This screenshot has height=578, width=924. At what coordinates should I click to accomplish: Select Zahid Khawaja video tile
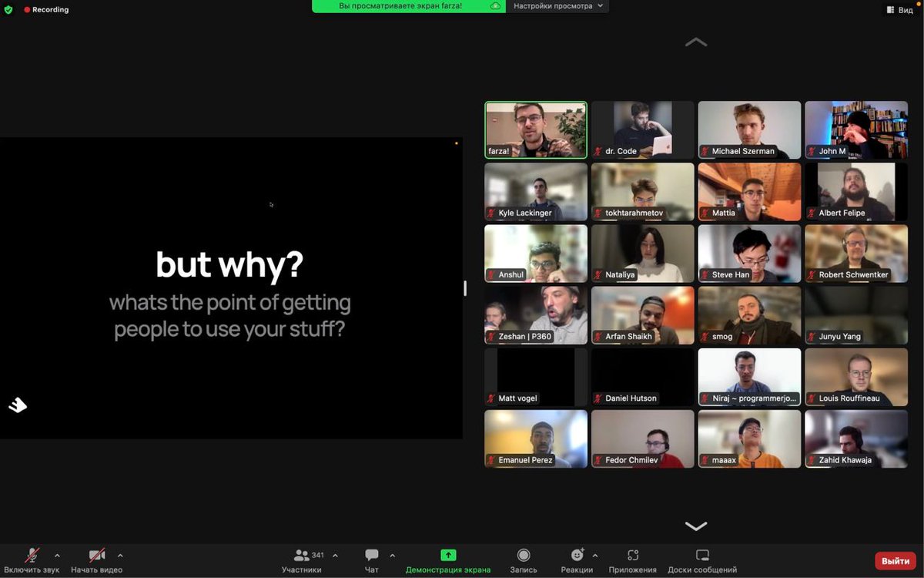pos(856,439)
